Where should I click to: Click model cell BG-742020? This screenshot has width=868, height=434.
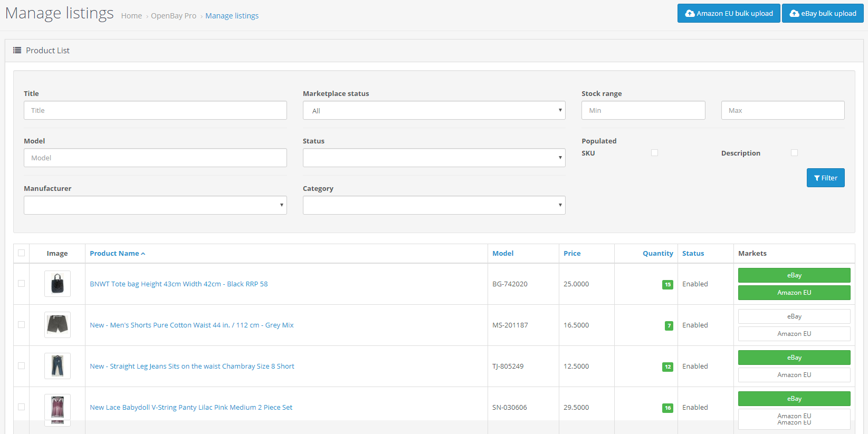(x=510, y=284)
